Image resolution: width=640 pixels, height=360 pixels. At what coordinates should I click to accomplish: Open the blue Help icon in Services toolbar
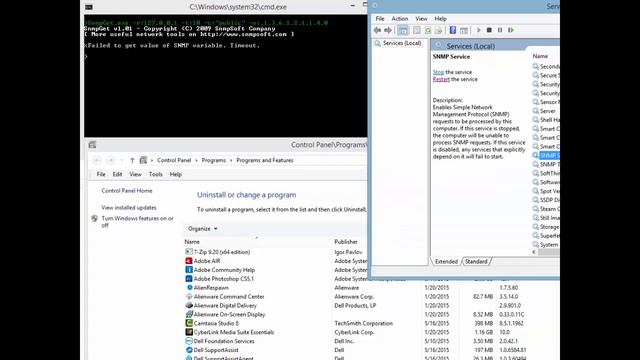[453, 30]
